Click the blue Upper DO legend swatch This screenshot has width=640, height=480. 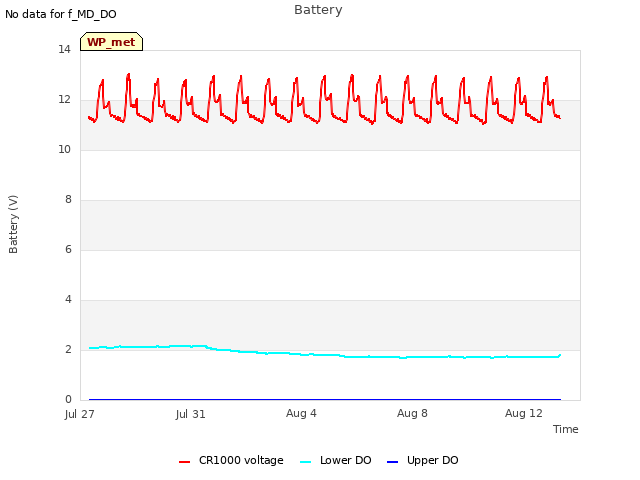[x=392, y=462]
